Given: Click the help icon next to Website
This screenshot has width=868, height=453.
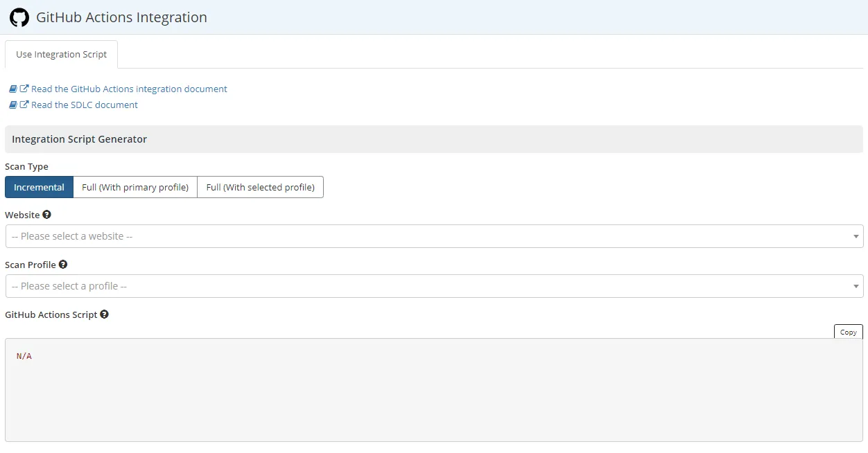Looking at the screenshot, I should (47, 215).
